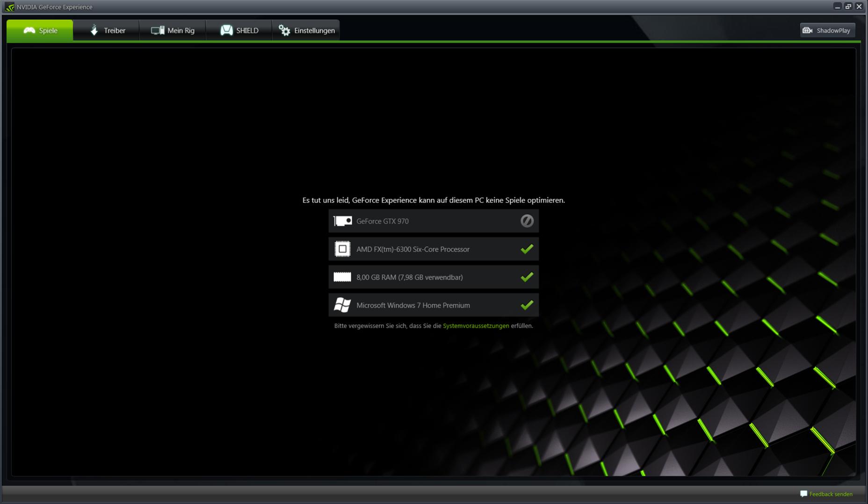
Task: Click the CPU chip icon for AMD FX-6300
Action: click(342, 249)
